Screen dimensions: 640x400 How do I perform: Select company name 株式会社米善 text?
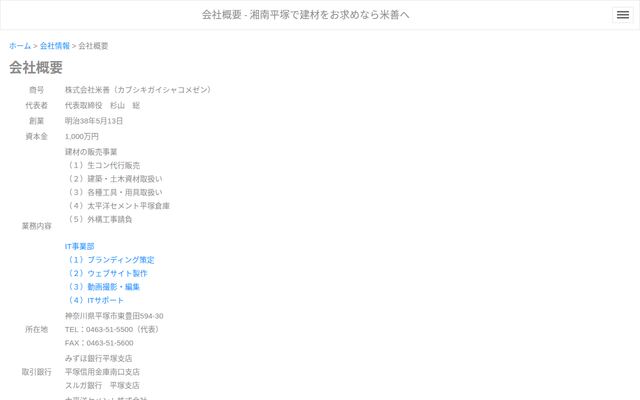coord(138,90)
